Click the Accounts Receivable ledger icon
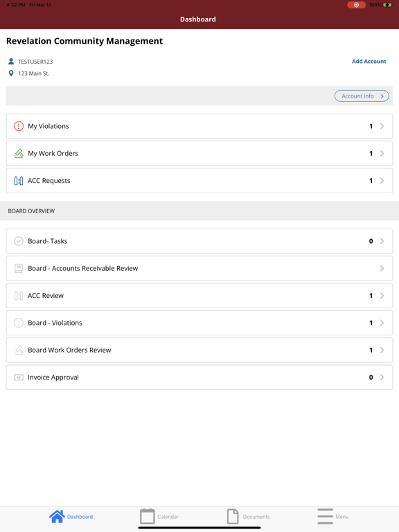Screen dimensions: 399x532 click(x=19, y=268)
